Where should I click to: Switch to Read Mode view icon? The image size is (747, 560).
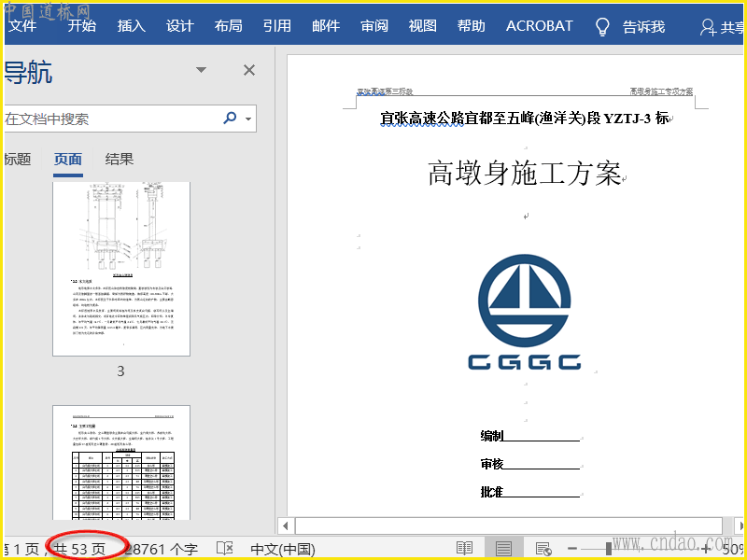click(464, 549)
